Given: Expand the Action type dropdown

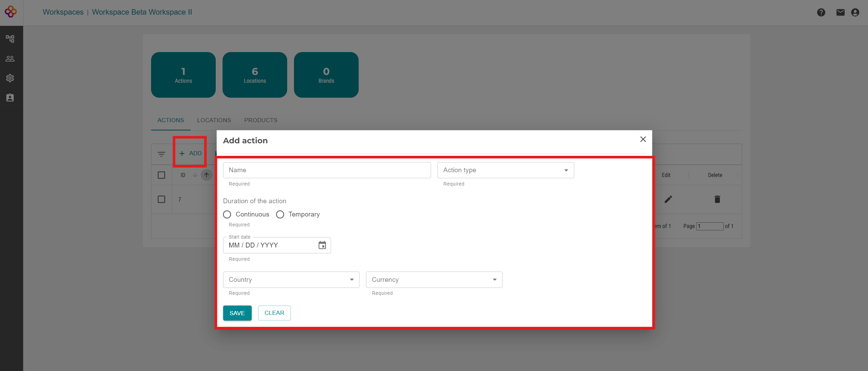Looking at the screenshot, I should (505, 170).
